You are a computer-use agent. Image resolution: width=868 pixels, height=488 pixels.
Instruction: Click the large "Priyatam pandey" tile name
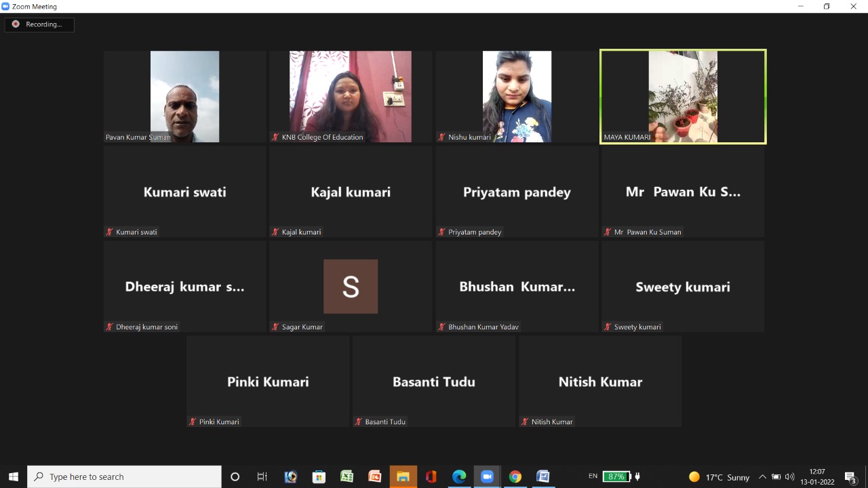(x=517, y=192)
